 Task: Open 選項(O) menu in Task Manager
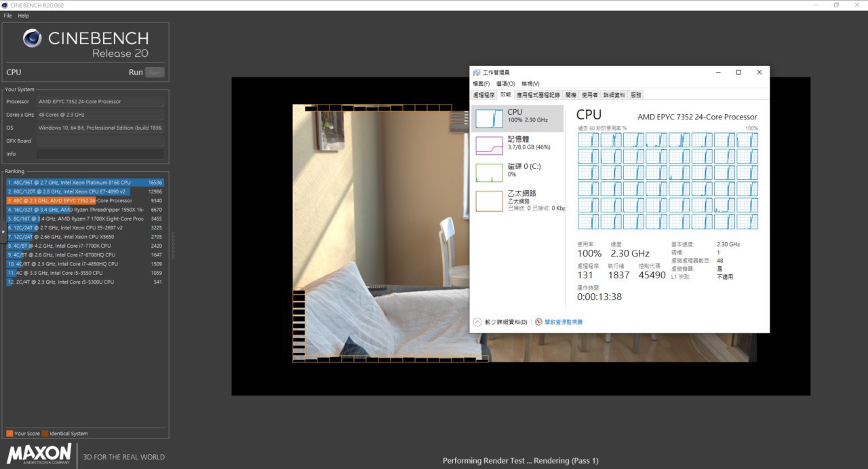tap(506, 83)
